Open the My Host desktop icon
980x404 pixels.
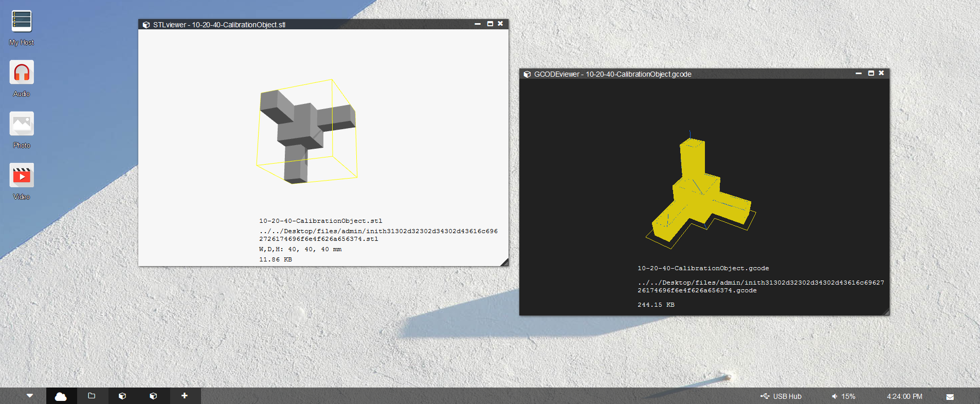(x=22, y=22)
